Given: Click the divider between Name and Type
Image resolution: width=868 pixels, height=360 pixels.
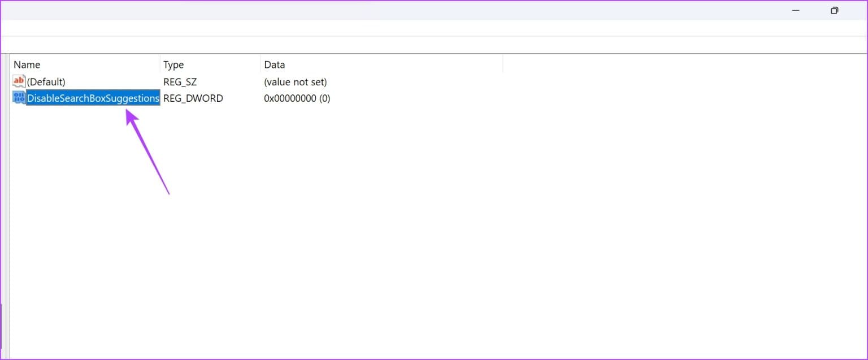Looking at the screenshot, I should [x=160, y=64].
